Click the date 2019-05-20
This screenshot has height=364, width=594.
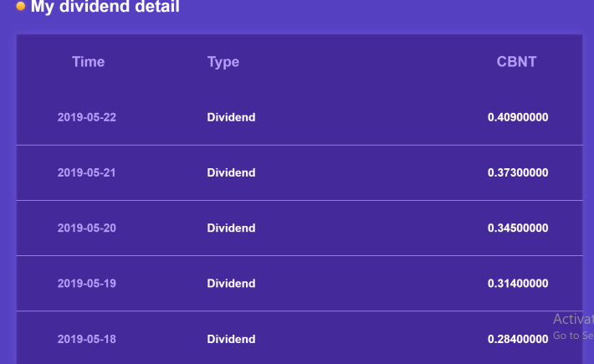pyautogui.click(x=87, y=228)
